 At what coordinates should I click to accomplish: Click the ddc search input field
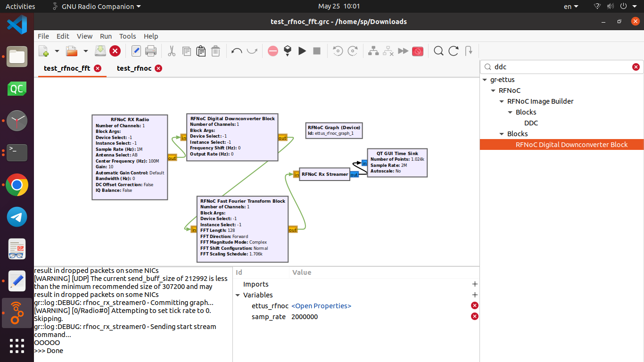pos(561,67)
